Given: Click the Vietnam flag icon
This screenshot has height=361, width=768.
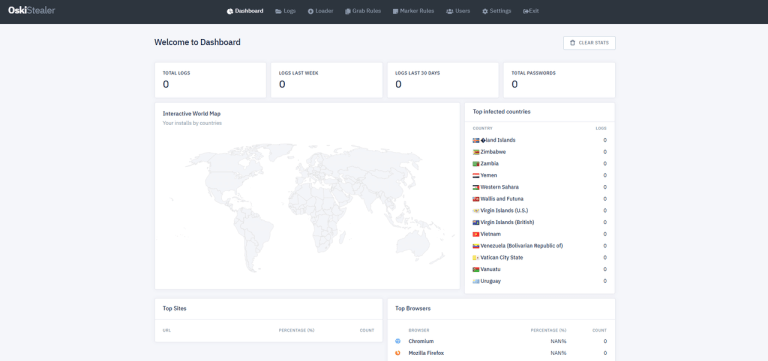Looking at the screenshot, I should 476,234.
